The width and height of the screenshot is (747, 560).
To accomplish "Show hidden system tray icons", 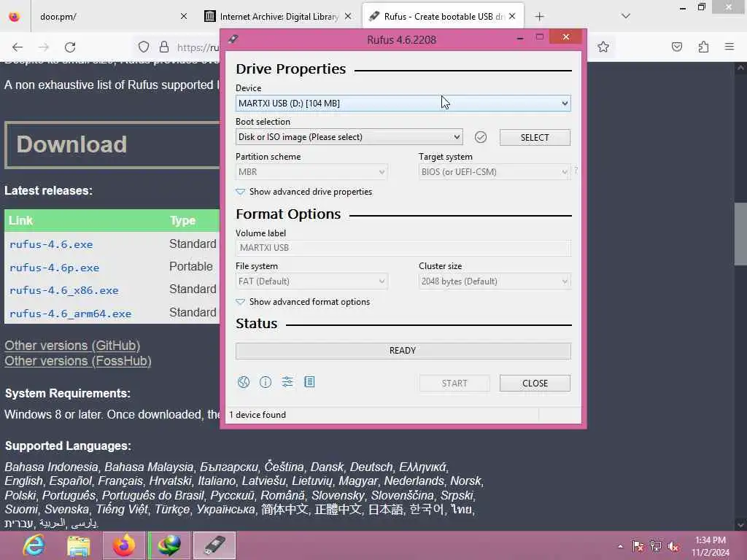I will click(x=620, y=546).
